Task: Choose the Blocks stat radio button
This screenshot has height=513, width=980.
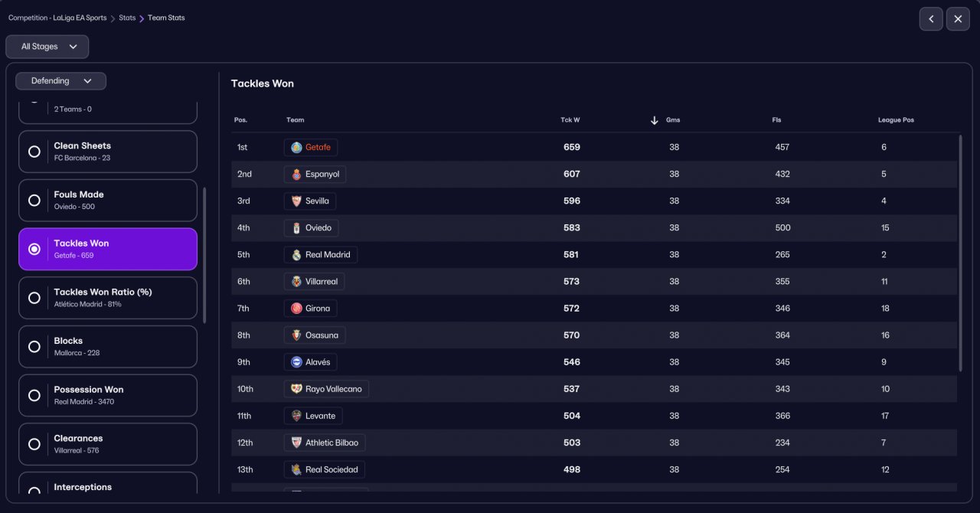Action: pyautogui.click(x=34, y=347)
